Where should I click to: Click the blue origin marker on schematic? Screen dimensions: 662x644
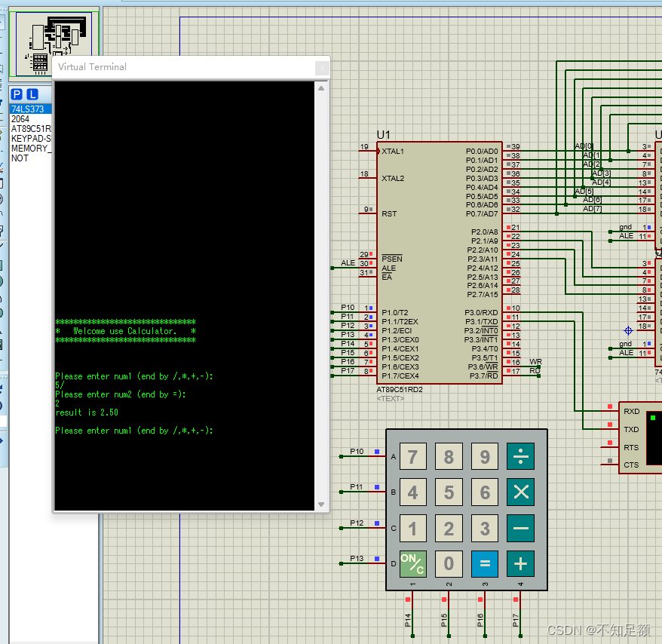(628, 330)
